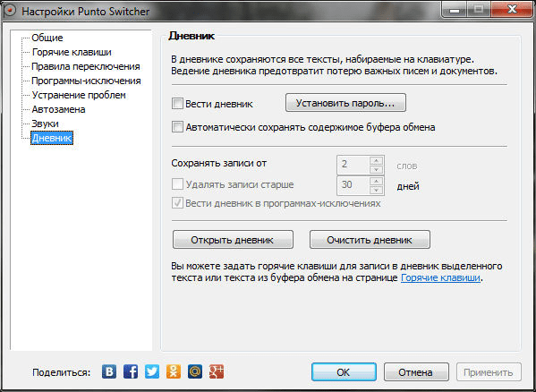Share via the Twitter bird icon

coord(152,371)
